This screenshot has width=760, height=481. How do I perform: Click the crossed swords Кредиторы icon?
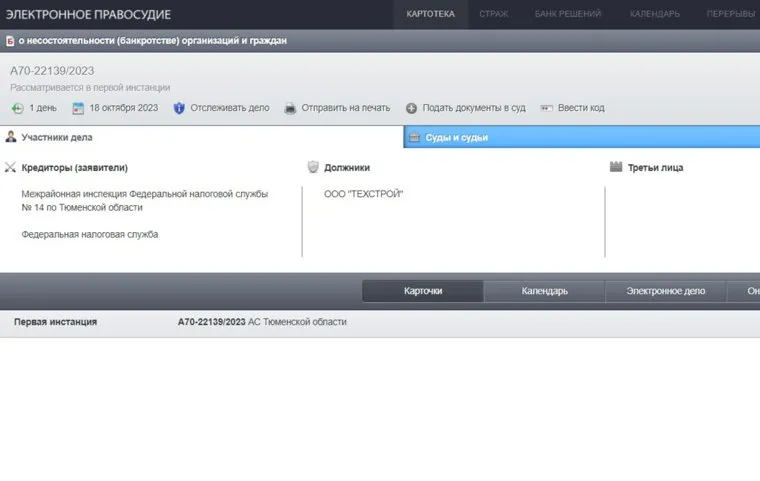(11, 168)
